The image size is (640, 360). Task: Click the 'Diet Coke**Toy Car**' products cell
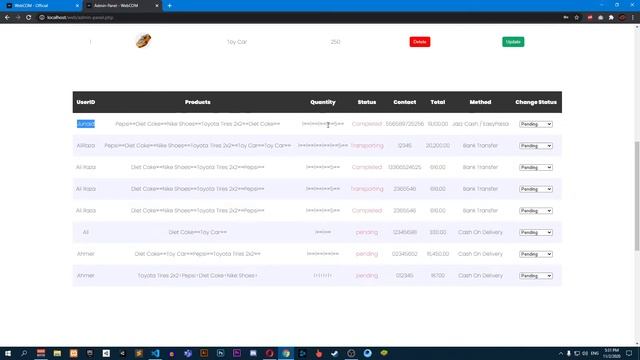[198, 232]
